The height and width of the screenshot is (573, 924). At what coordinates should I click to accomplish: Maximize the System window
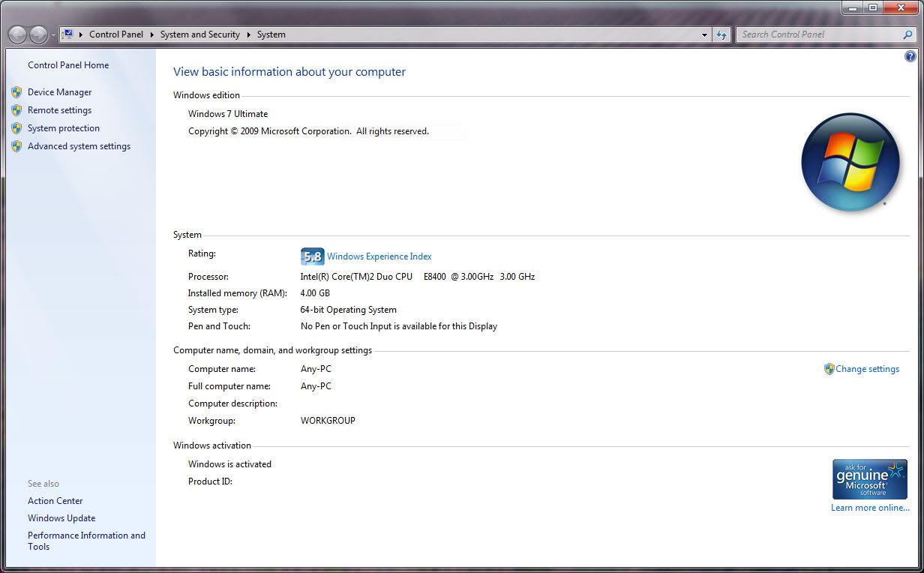click(872, 7)
